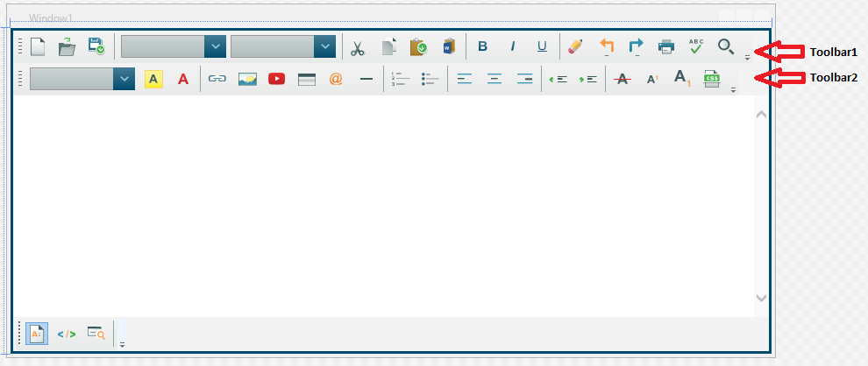Open the first font dropdown in Toolbar1
868x366 pixels.
point(216,46)
